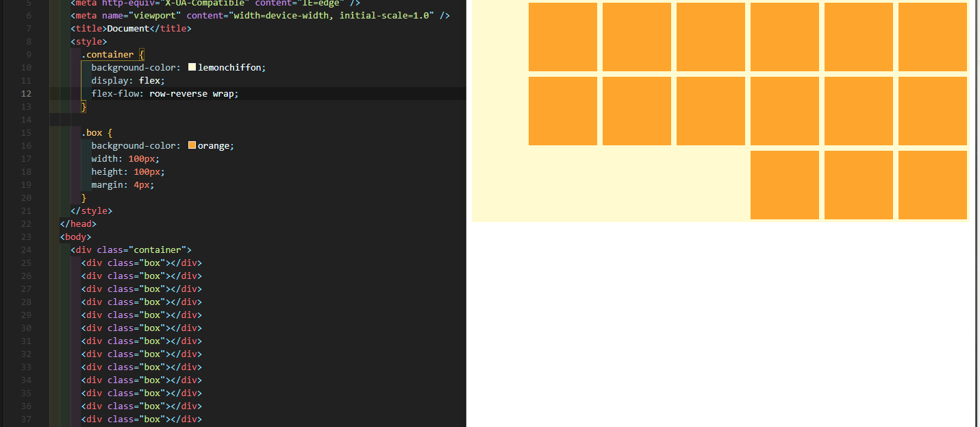Image resolution: width=980 pixels, height=427 pixels.
Task: Click the closing "</head>" tag
Action: (x=78, y=223)
